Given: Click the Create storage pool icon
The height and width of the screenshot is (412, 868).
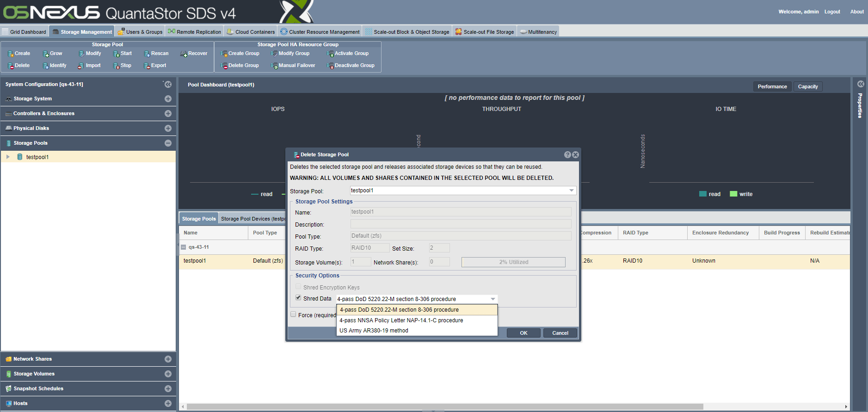Looking at the screenshot, I should point(11,54).
